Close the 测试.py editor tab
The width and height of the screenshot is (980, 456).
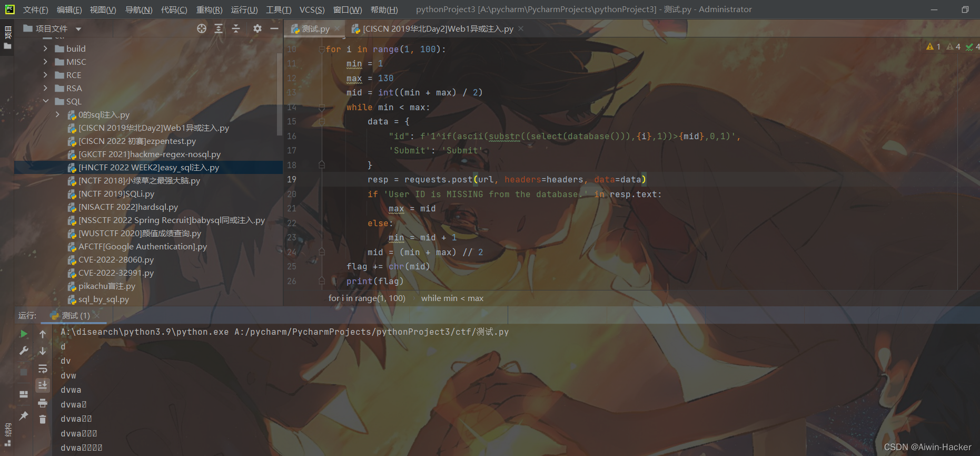pyautogui.click(x=337, y=28)
